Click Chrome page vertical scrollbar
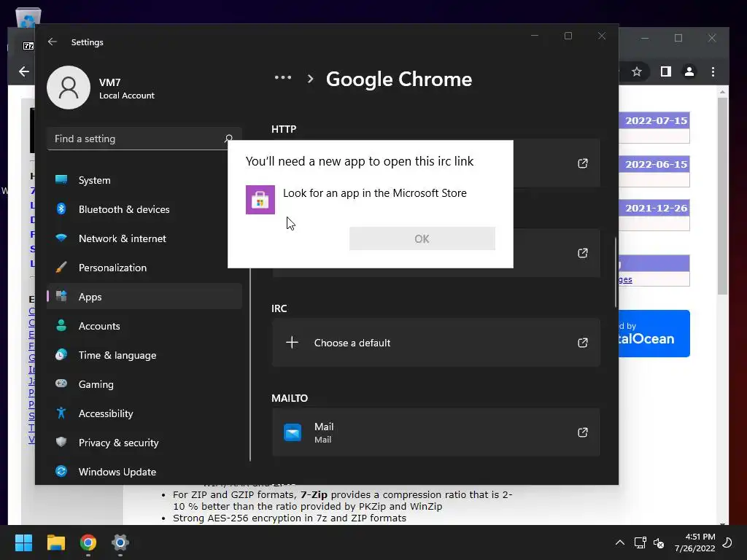The image size is (747, 560). 722,195
